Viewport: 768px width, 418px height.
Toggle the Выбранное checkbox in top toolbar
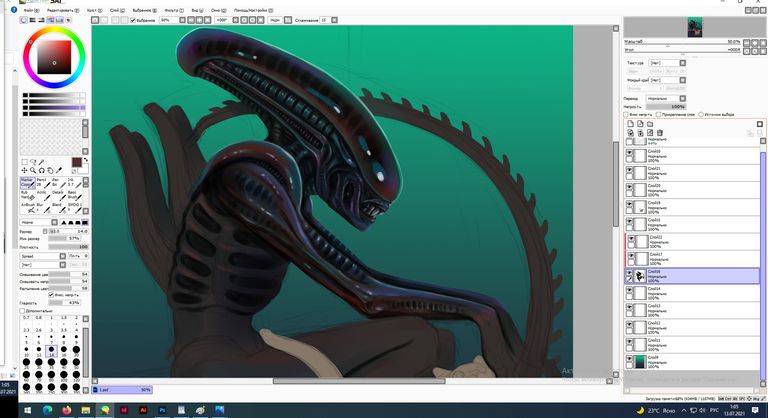pyautogui.click(x=133, y=20)
